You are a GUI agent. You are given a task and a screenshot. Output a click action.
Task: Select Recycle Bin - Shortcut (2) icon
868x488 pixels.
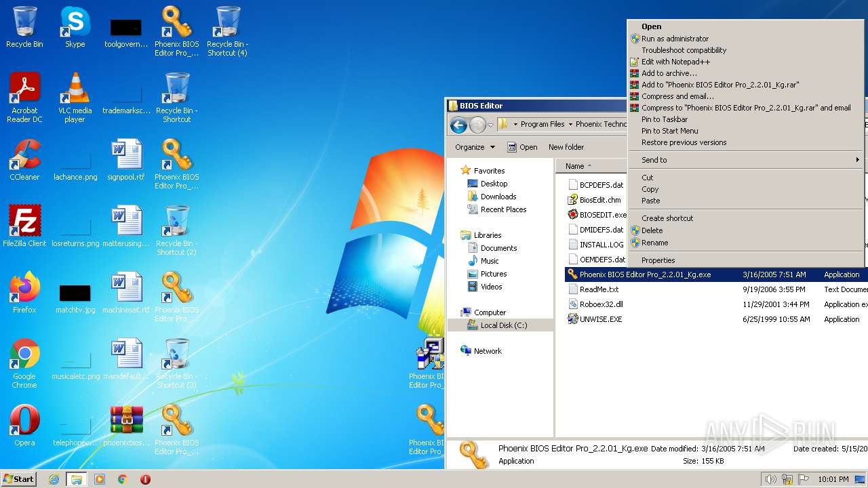click(176, 230)
